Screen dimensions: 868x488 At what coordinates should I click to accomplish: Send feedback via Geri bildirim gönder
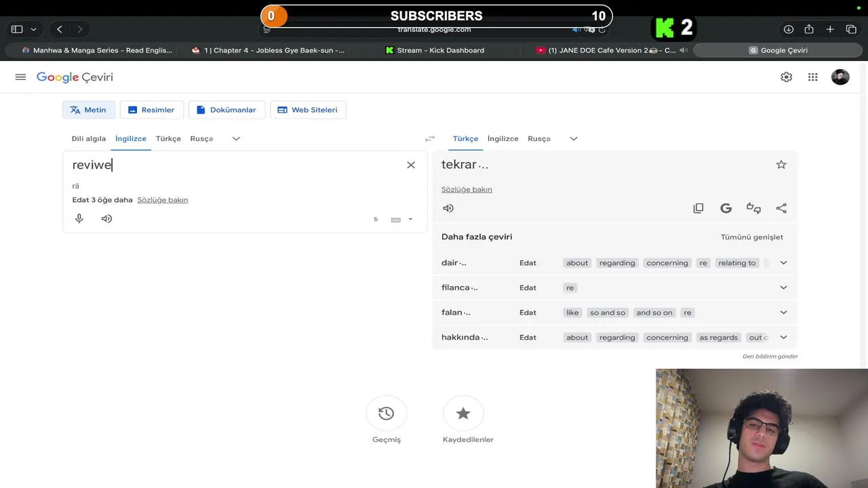coord(770,357)
